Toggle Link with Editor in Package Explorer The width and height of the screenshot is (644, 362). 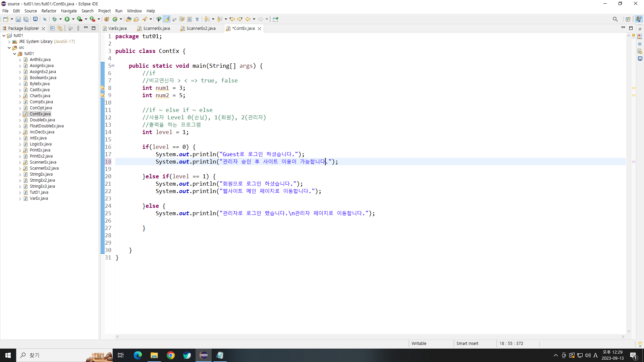pos(60,28)
